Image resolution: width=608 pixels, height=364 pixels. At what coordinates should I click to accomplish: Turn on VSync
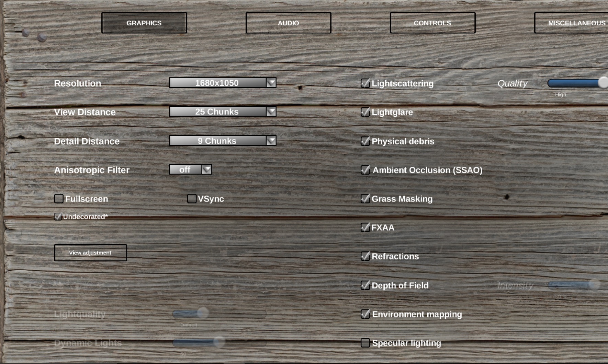(192, 199)
